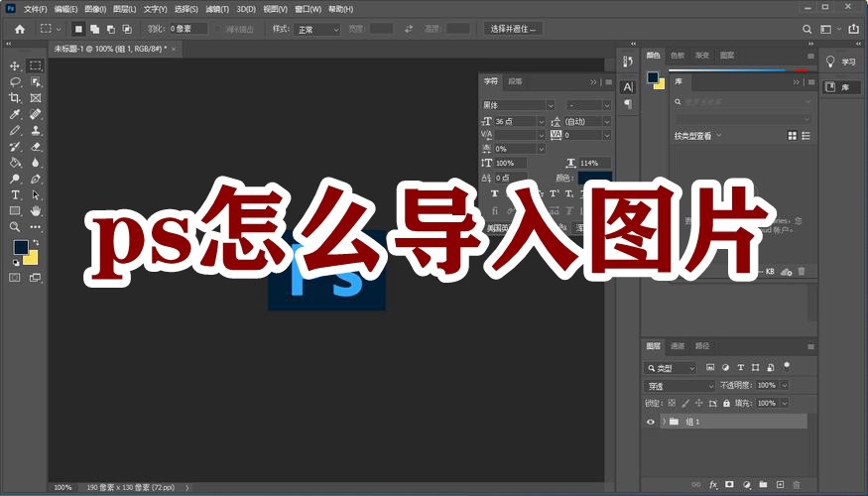
Task: Open the 按类型查看 view dropdown
Action: click(x=697, y=136)
